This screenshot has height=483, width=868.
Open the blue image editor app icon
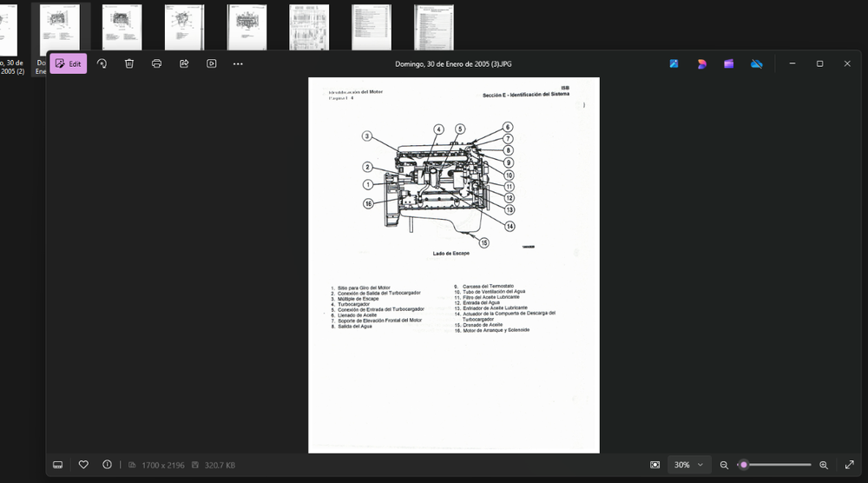pos(674,63)
